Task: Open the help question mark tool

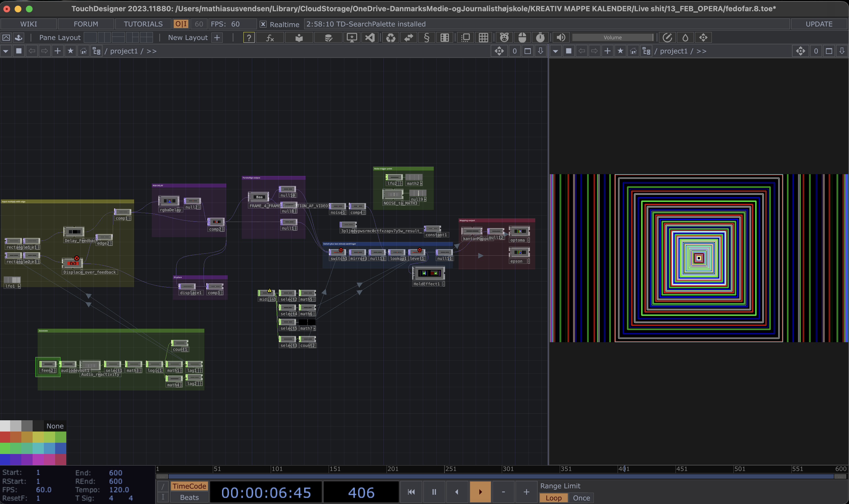Action: pyautogui.click(x=249, y=37)
